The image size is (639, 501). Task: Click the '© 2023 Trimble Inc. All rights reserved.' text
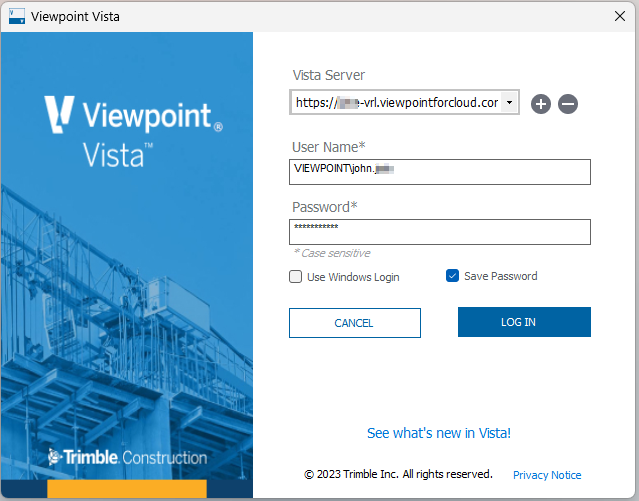click(398, 474)
